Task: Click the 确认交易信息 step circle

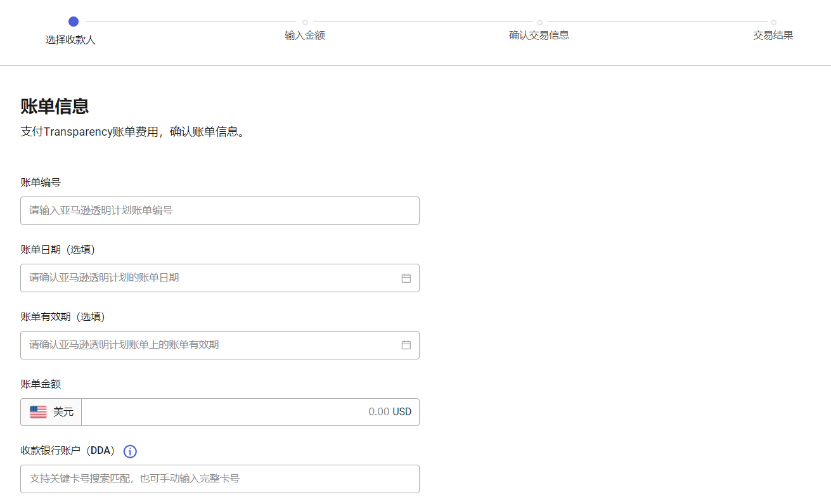Action: tap(539, 22)
